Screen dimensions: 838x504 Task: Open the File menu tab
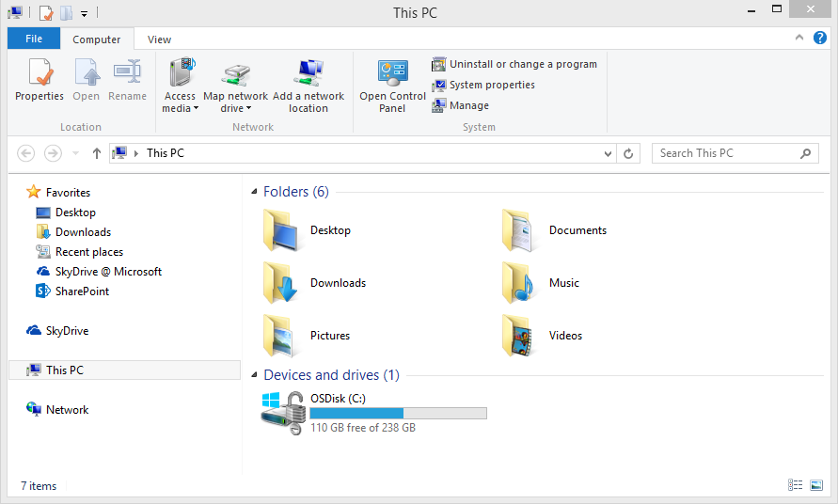(x=34, y=39)
